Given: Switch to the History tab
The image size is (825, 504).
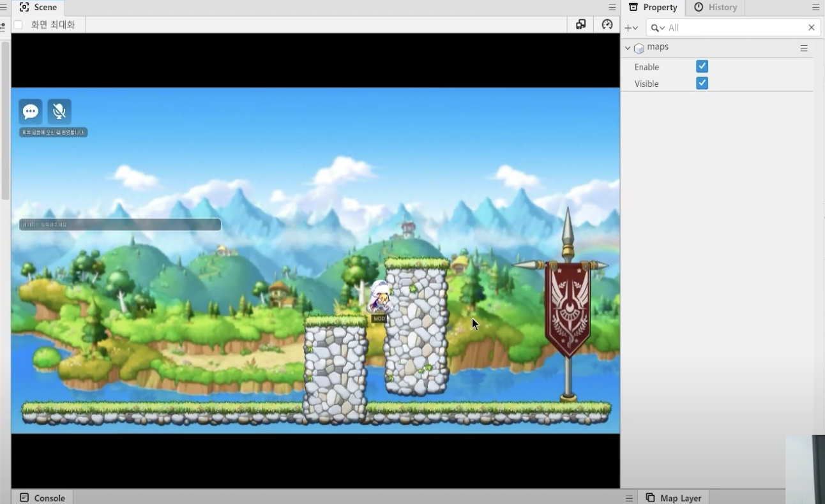Looking at the screenshot, I should [715, 8].
